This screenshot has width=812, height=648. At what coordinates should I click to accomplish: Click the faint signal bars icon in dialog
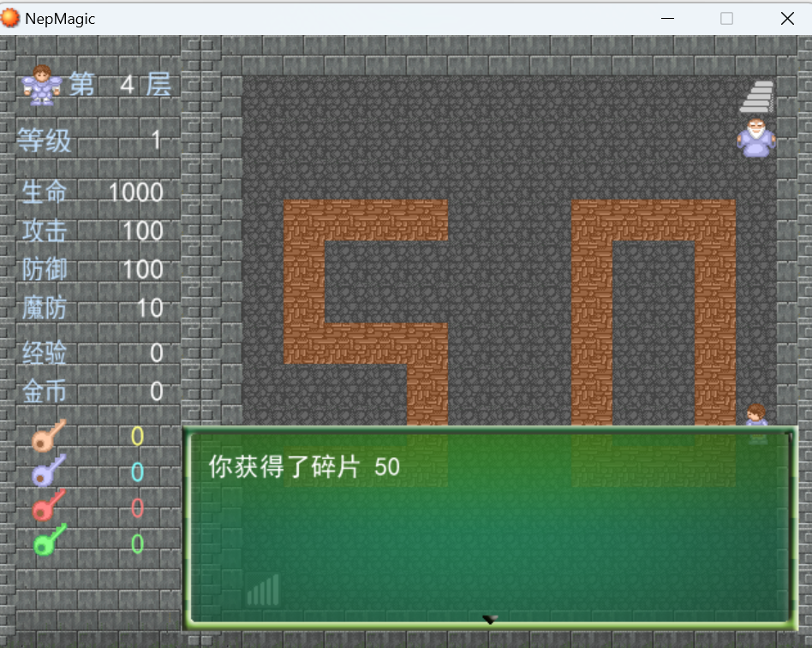click(264, 590)
